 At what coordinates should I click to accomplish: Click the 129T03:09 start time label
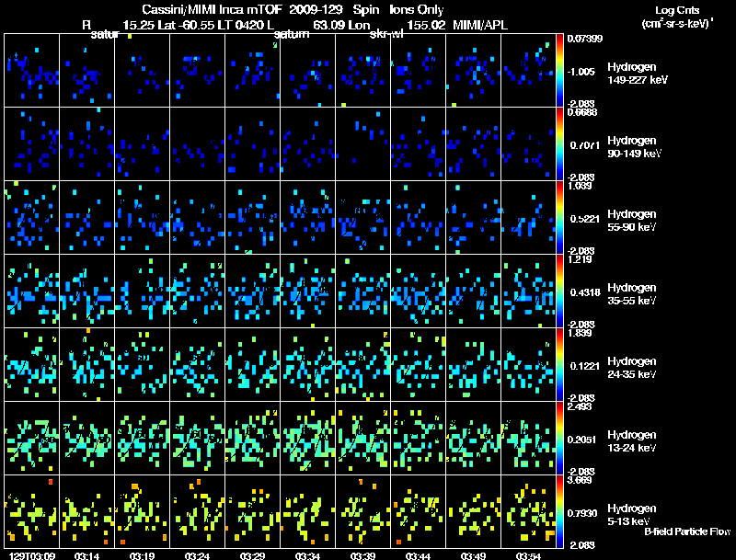(29, 554)
